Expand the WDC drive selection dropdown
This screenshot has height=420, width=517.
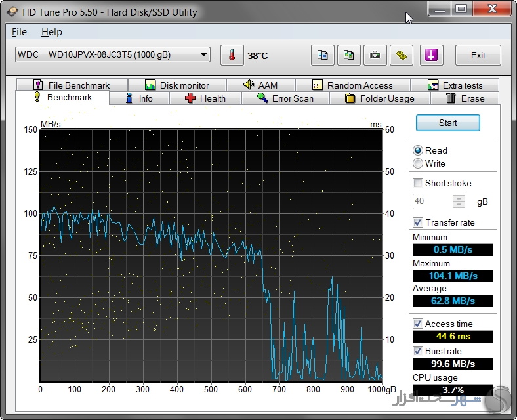click(x=112, y=54)
